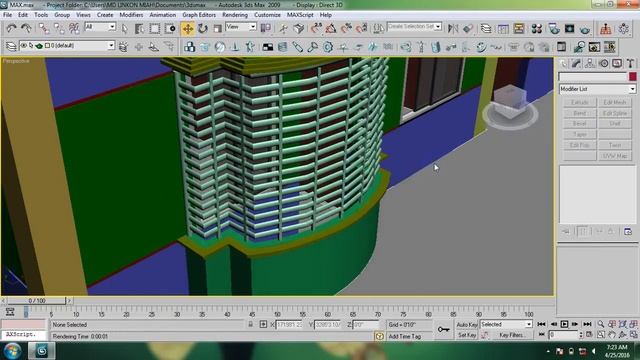Viewport: 640px width, 360px height.
Task: Click the MAXScript listener mini field
Action: 24,335
